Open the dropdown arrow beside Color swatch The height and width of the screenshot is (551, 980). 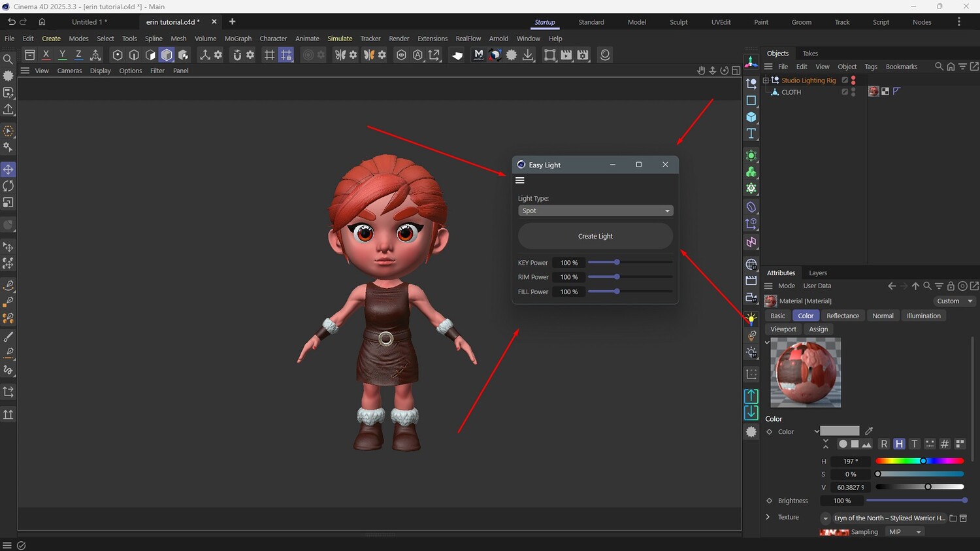pos(817,431)
